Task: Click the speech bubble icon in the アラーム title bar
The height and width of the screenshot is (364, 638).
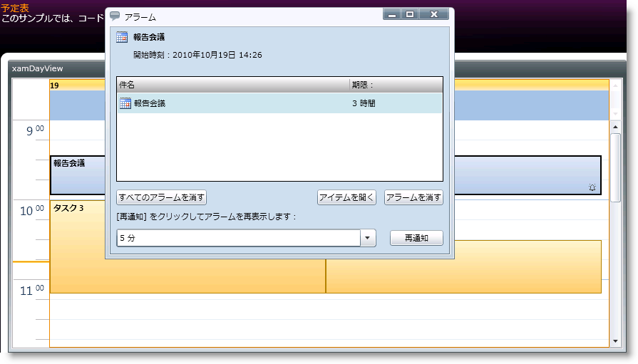Action: click(115, 16)
